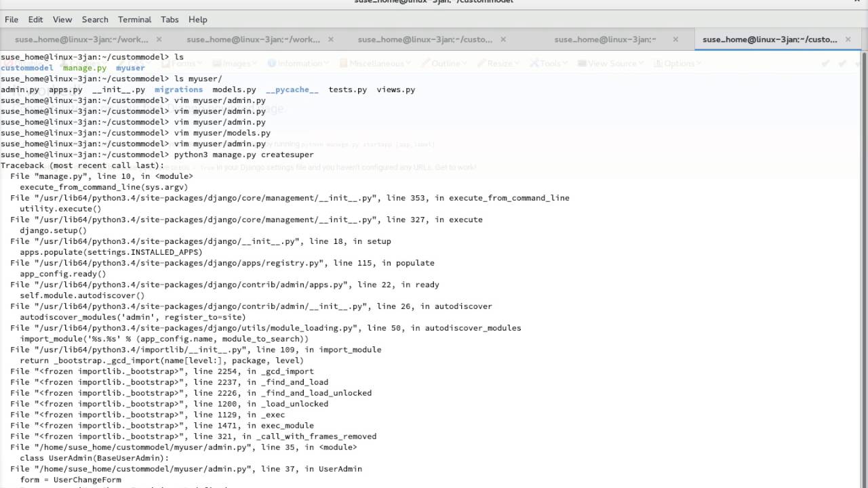Open the Search menu
The image size is (868, 488).
95,20
